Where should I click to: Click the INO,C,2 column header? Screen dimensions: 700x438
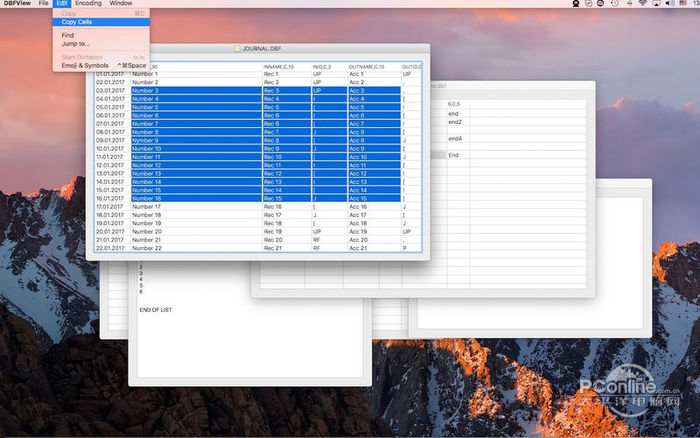click(x=329, y=67)
